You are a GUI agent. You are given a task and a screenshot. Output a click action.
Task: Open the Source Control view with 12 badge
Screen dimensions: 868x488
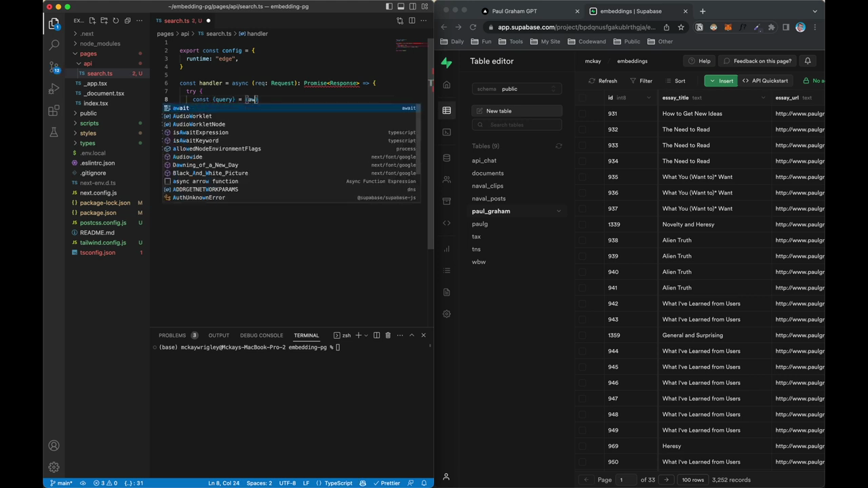pos(54,67)
